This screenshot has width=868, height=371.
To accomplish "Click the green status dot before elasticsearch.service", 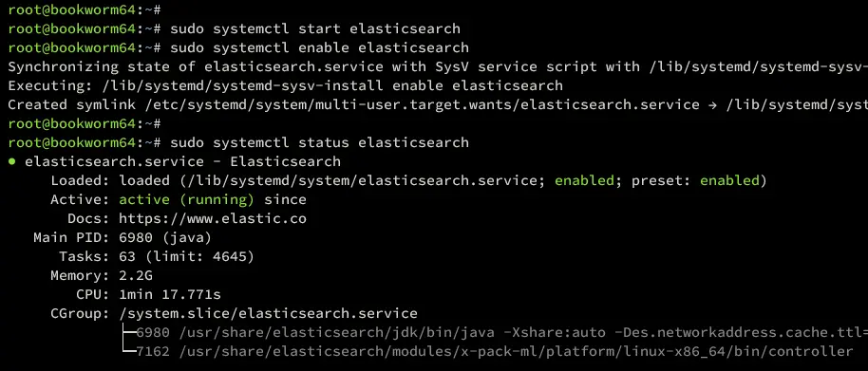I will coord(11,162).
